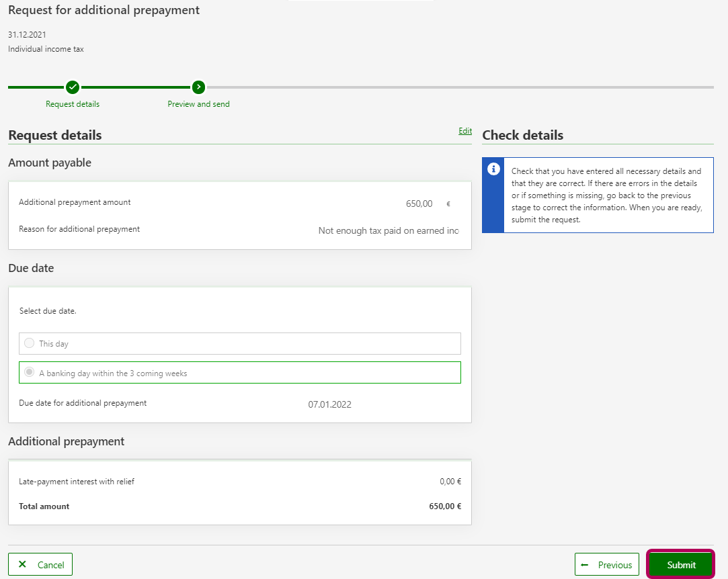Select the "This day" due date option
The width and height of the screenshot is (728, 579).
[x=30, y=343]
